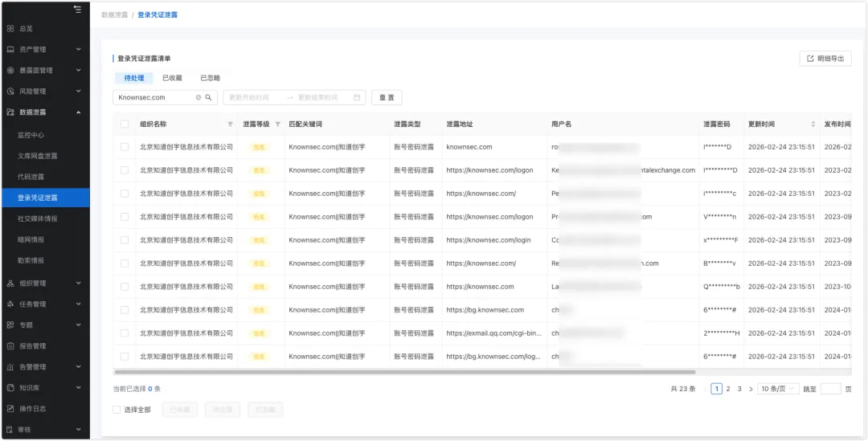Check the row with password Q*********b
868x441 pixels.
pos(125,287)
